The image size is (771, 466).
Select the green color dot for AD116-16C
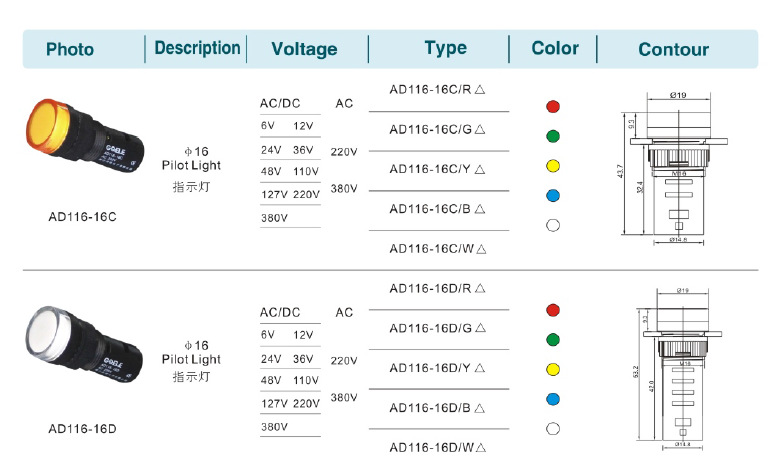point(553,136)
